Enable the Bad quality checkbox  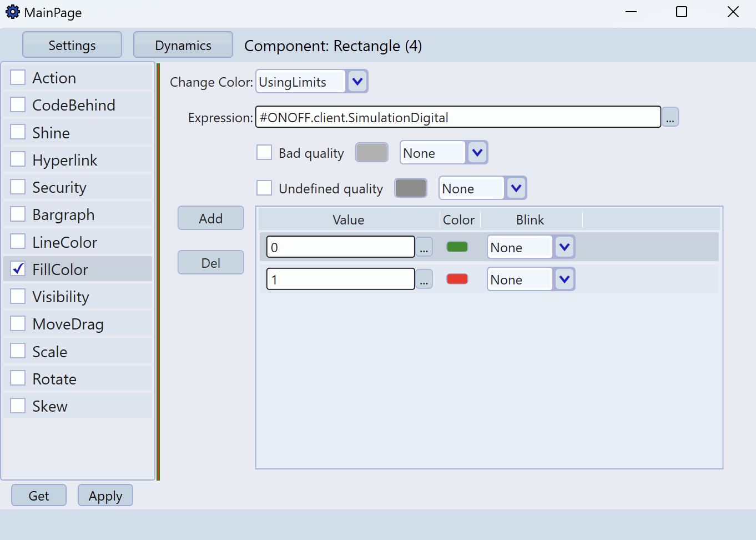pyautogui.click(x=264, y=153)
